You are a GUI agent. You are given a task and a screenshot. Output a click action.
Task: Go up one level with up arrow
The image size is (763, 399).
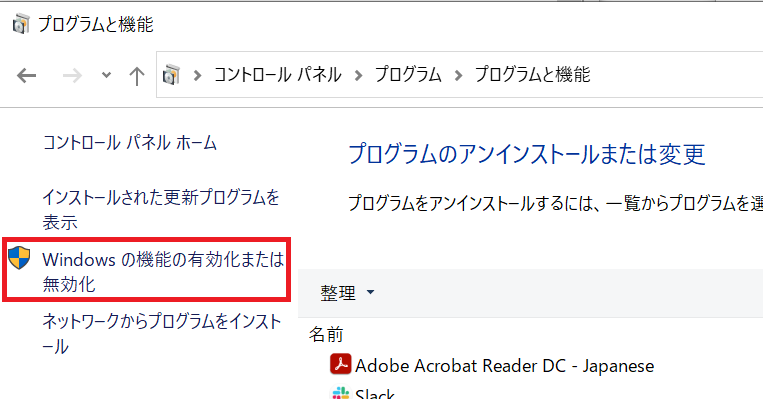pyautogui.click(x=137, y=76)
